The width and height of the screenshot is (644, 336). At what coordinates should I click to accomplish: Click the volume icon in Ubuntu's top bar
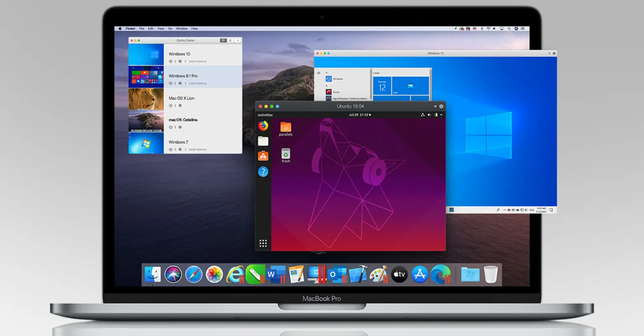pos(429,115)
